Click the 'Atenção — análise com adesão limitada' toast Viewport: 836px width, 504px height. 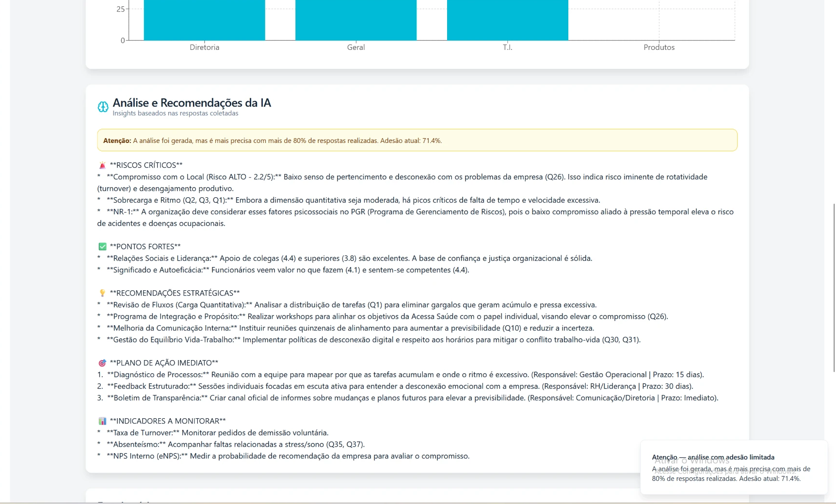734,468
